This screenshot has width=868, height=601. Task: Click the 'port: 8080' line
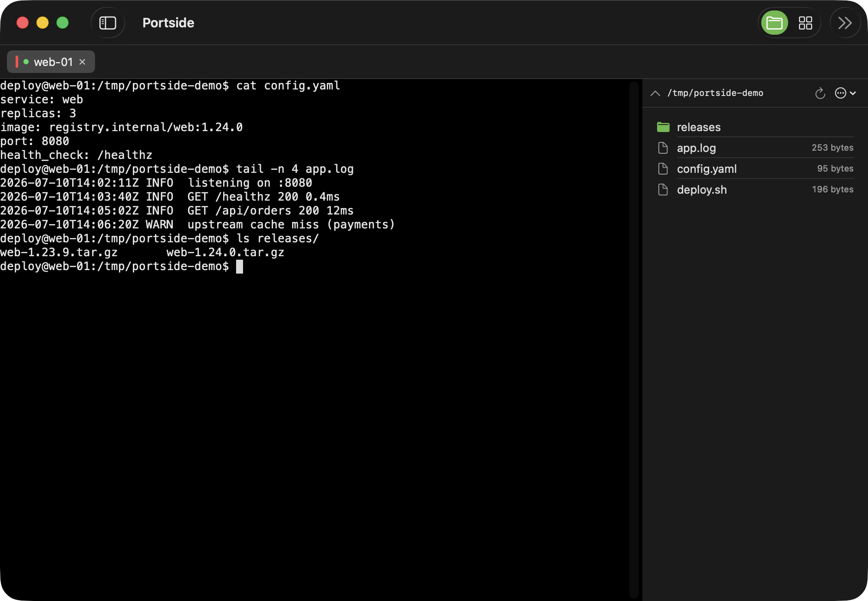[35, 141]
